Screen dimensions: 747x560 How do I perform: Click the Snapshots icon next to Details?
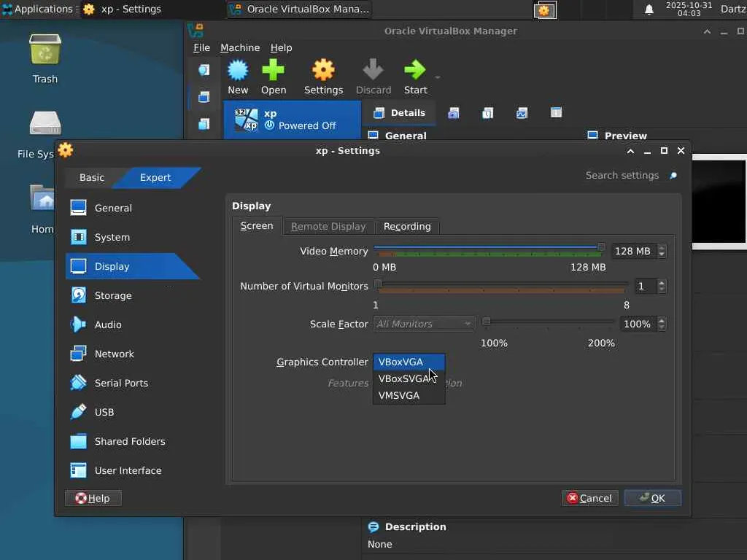[454, 113]
